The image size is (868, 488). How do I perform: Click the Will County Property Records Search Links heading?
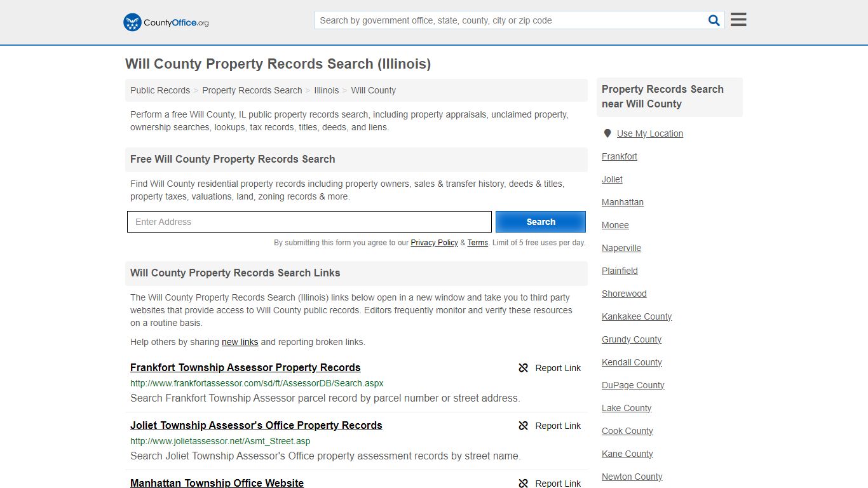coord(235,273)
